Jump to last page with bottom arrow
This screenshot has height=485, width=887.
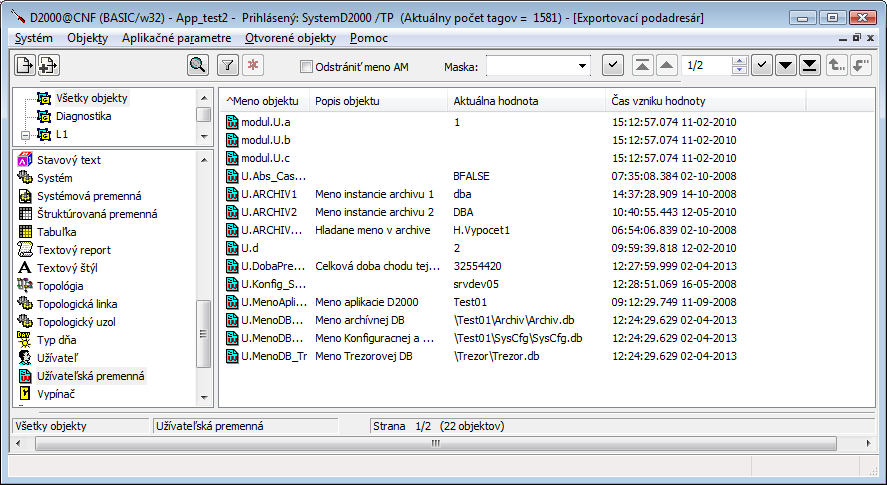[x=811, y=66]
